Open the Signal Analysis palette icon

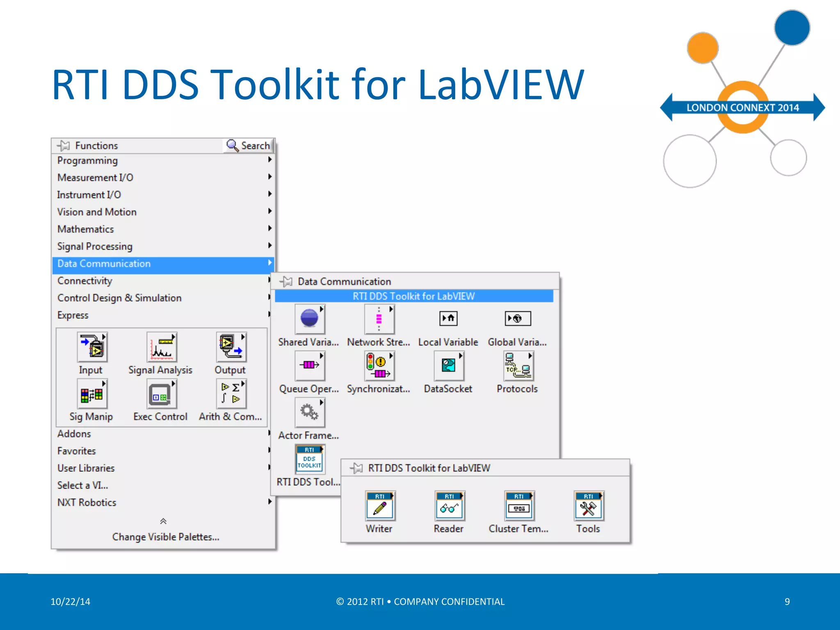point(162,347)
